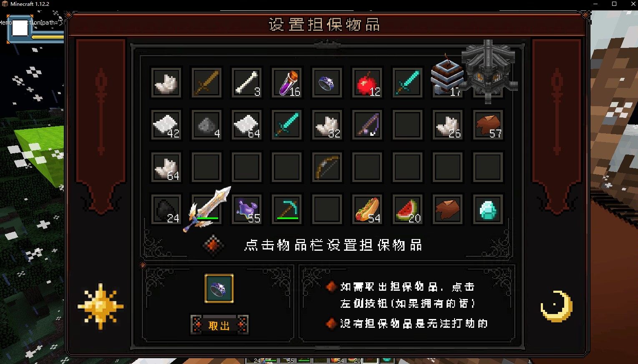Pick the purple potion stack of 16
This screenshot has width=638, height=364.
pos(287,82)
